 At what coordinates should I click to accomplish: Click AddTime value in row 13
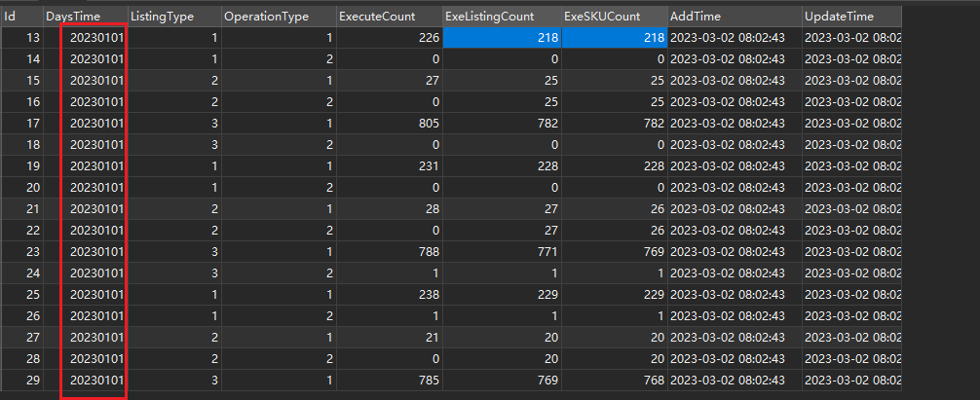pyautogui.click(x=735, y=38)
